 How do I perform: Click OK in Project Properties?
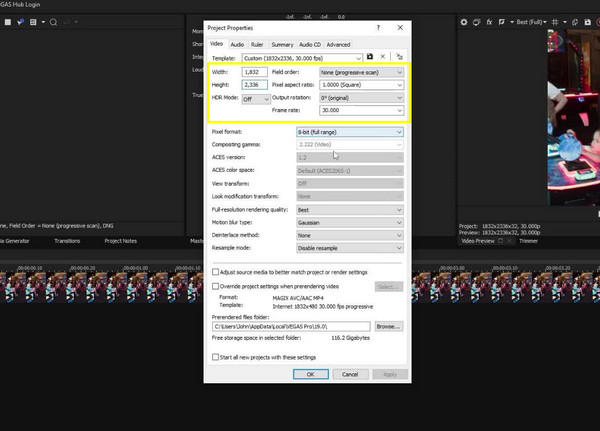311,374
